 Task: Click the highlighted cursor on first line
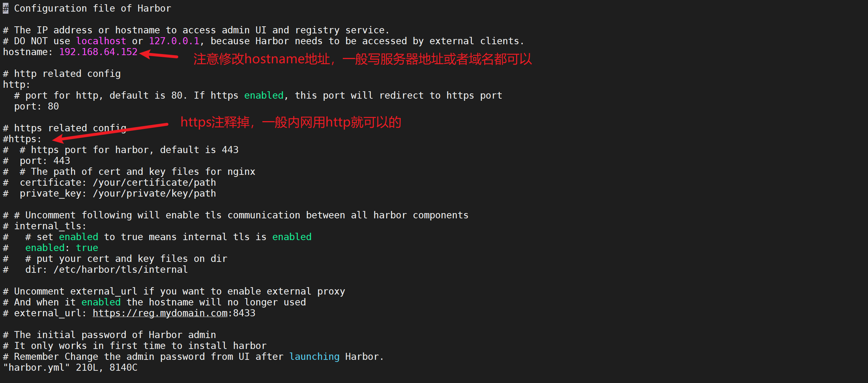[6, 8]
